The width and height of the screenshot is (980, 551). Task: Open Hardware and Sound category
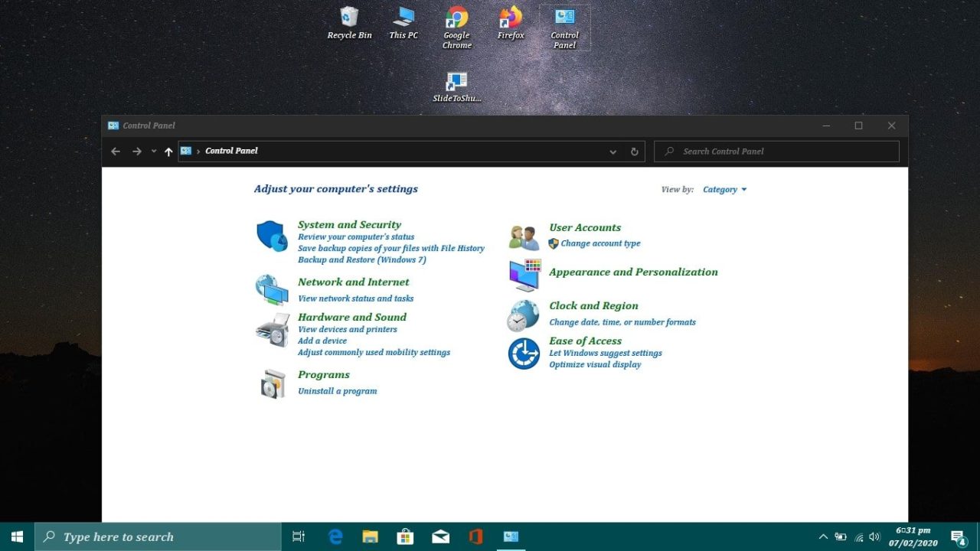(x=352, y=317)
